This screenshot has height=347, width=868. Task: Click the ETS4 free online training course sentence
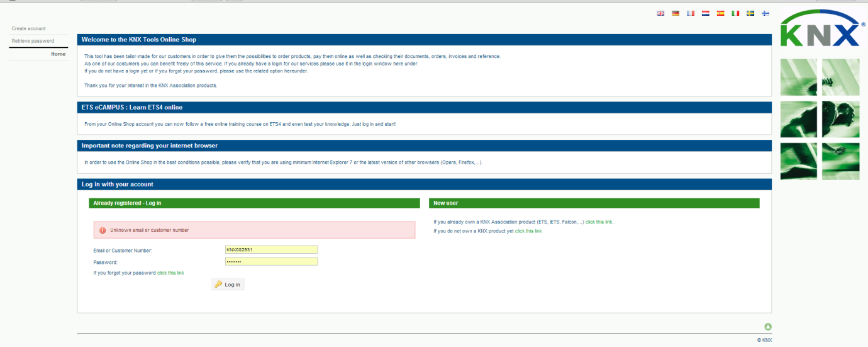tap(240, 124)
